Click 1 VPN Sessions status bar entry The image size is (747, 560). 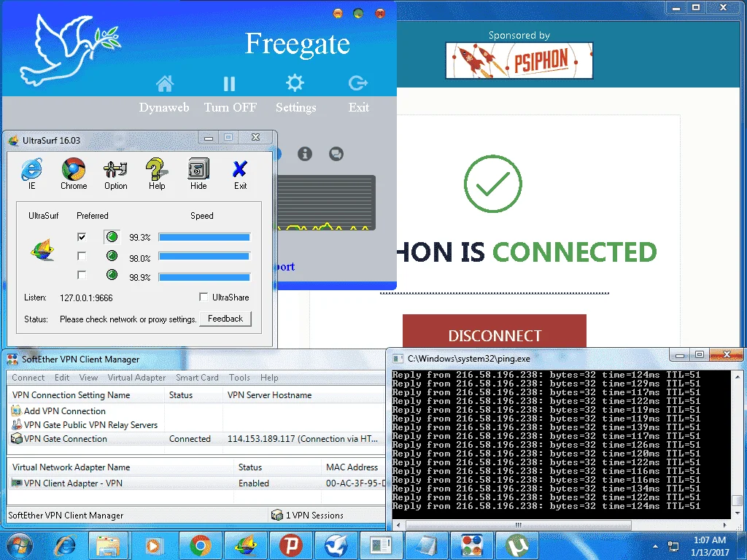307,516
